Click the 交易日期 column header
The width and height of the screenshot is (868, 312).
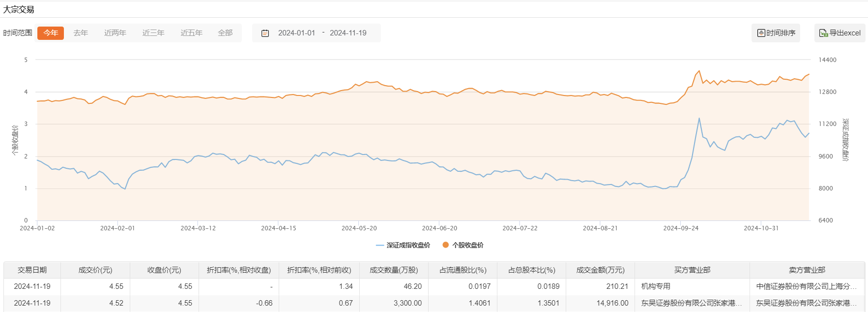click(32, 270)
